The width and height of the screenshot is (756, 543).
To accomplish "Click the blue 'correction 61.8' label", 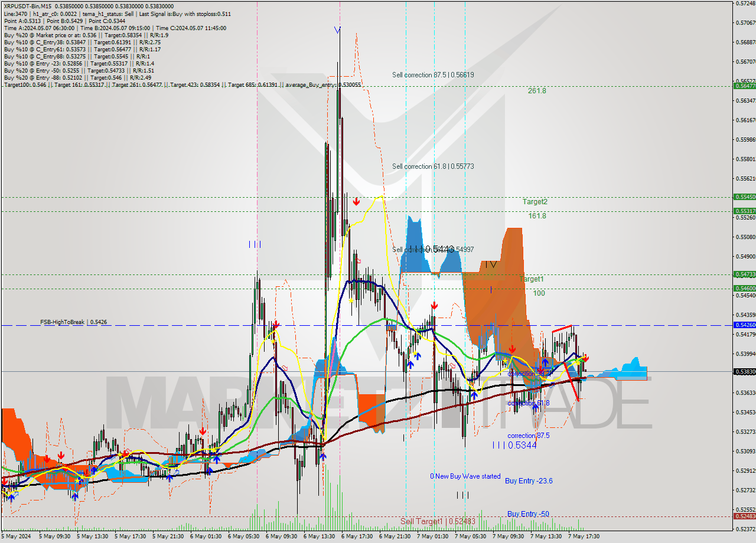I will click(529, 403).
